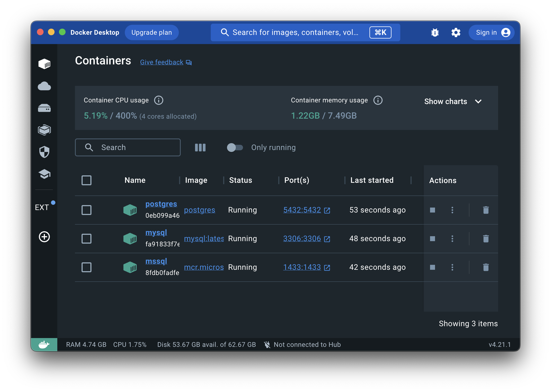Image resolution: width=551 pixels, height=392 pixels.
Task: Expand the Show charts section
Action: tap(453, 101)
